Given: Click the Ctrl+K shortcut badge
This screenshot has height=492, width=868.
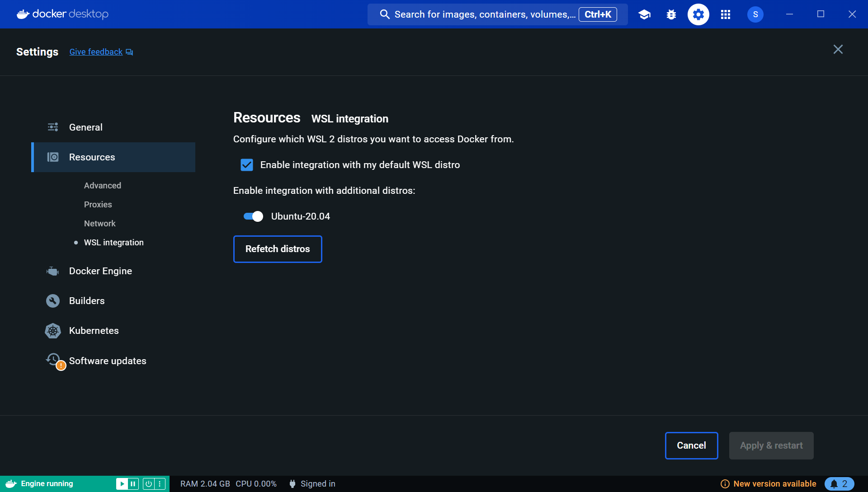Looking at the screenshot, I should point(598,14).
